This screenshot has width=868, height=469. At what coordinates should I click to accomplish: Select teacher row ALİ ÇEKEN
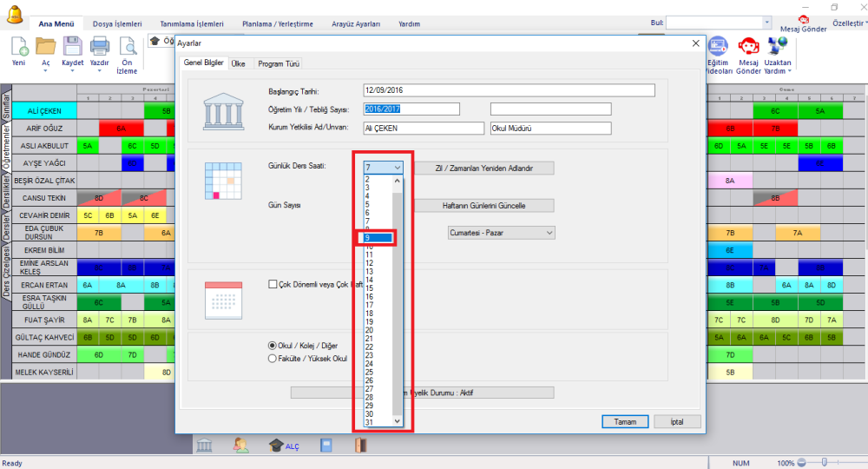tap(44, 111)
